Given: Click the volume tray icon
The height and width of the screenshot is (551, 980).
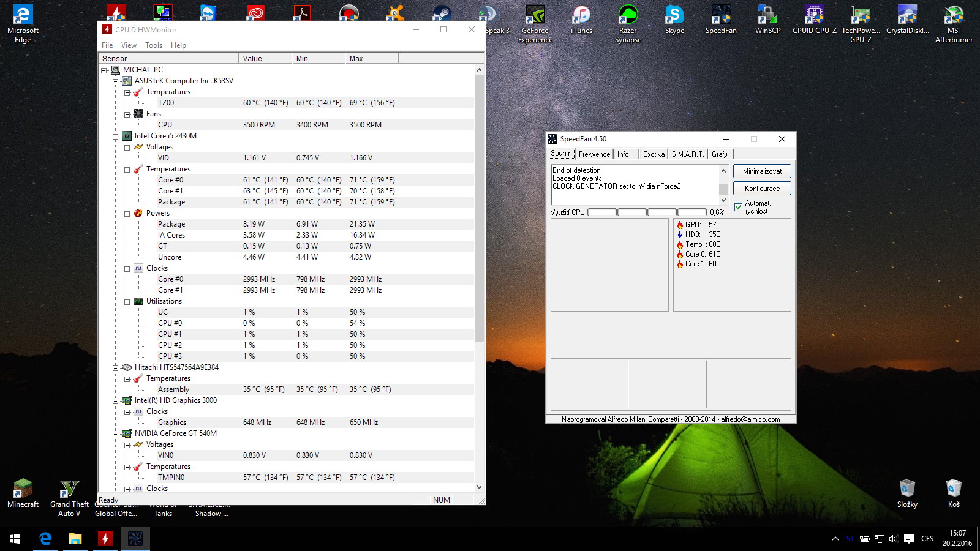Looking at the screenshot, I should click(894, 539).
